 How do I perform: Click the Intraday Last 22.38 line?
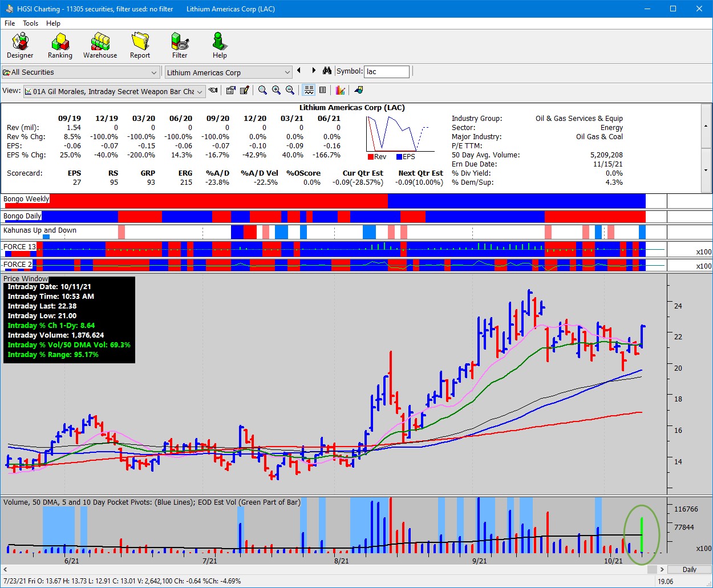tap(42, 306)
